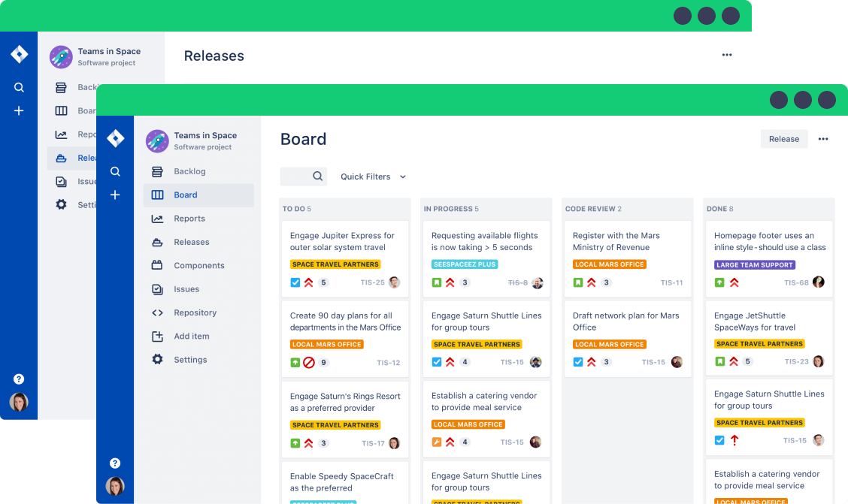Click Teams in Space project avatar in Releases window
This screenshot has width=848, height=504.
tap(61, 57)
